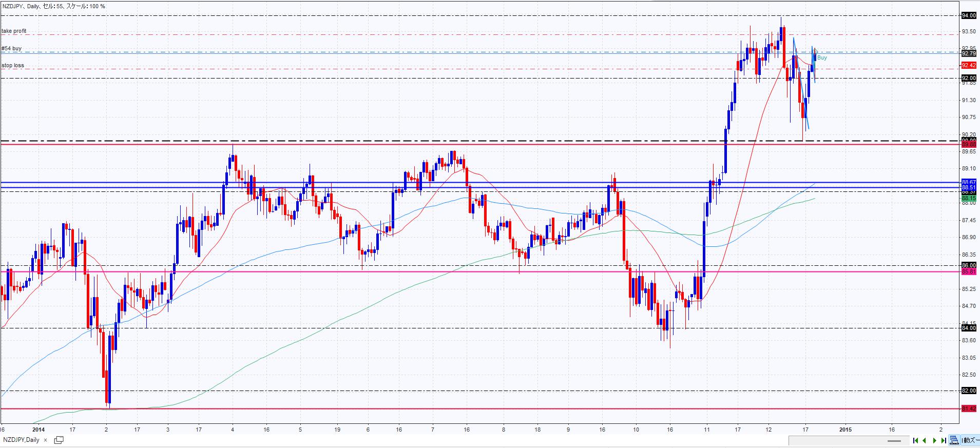Close the NZDJPY,Daily tab

click(45, 440)
